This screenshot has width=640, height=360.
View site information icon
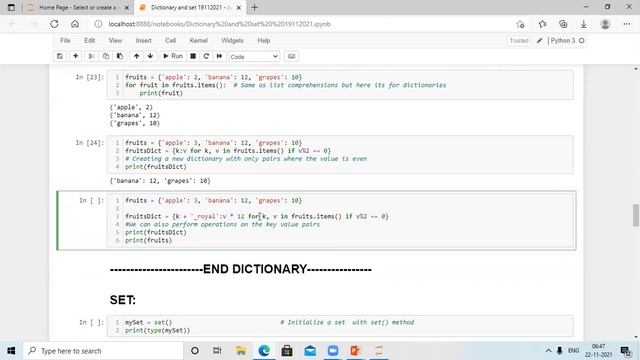tap(98, 24)
